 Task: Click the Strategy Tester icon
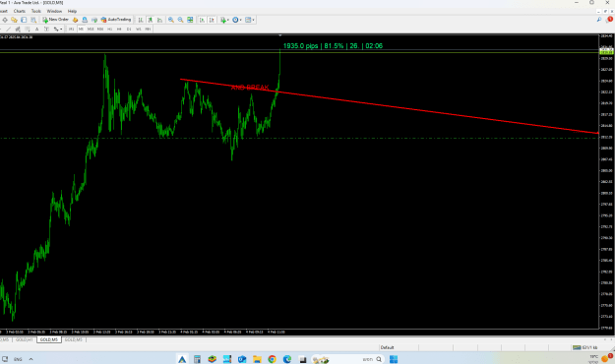pyautogui.click(x=94, y=20)
